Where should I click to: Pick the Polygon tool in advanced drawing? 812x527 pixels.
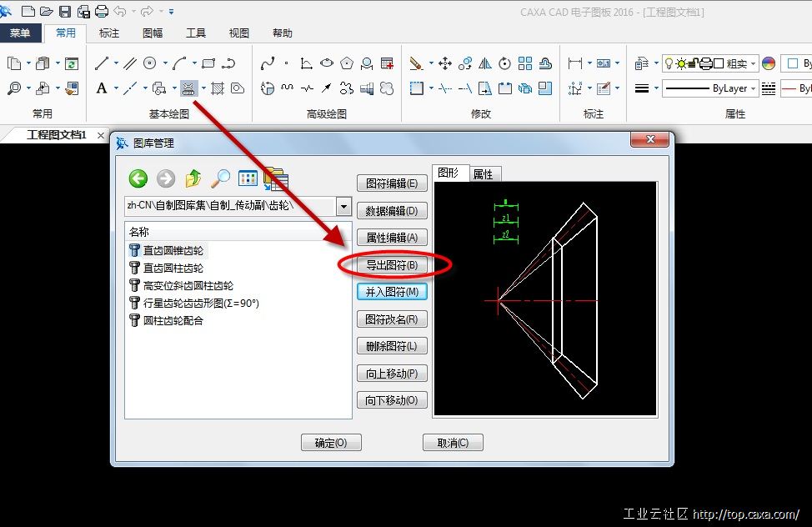coord(346,63)
